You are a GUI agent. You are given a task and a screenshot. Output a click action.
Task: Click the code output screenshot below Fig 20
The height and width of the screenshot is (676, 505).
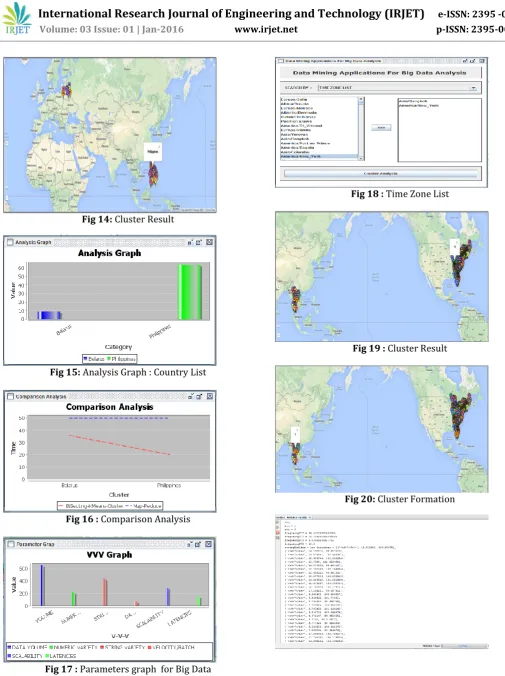[x=382, y=581]
